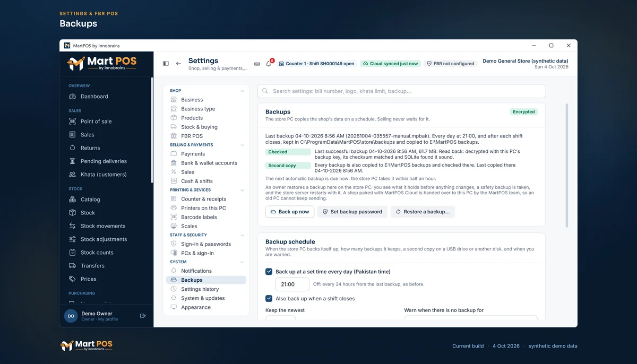The width and height of the screenshot is (637, 364).
Task: Click the Back up now button
Action: click(x=290, y=212)
